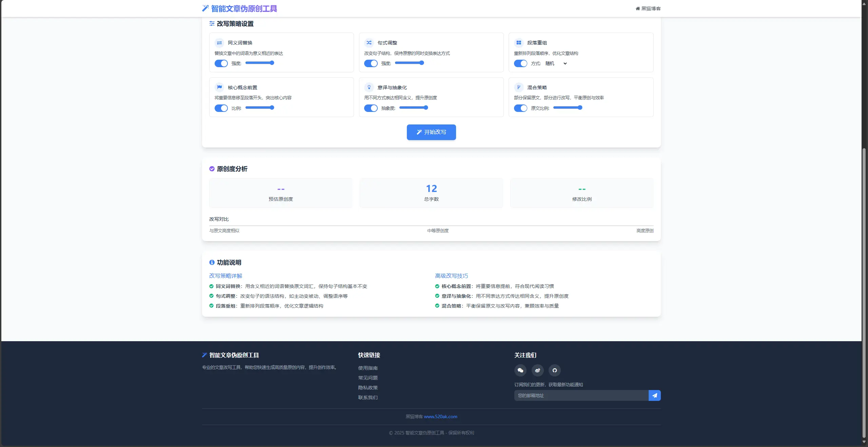This screenshot has width=868, height=447.
Task: Click the 核心概念前置 flag icon
Action: (219, 87)
